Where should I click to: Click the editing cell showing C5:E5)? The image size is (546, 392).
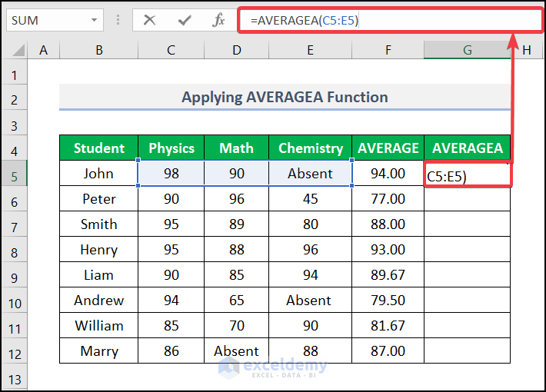pyautogui.click(x=468, y=175)
